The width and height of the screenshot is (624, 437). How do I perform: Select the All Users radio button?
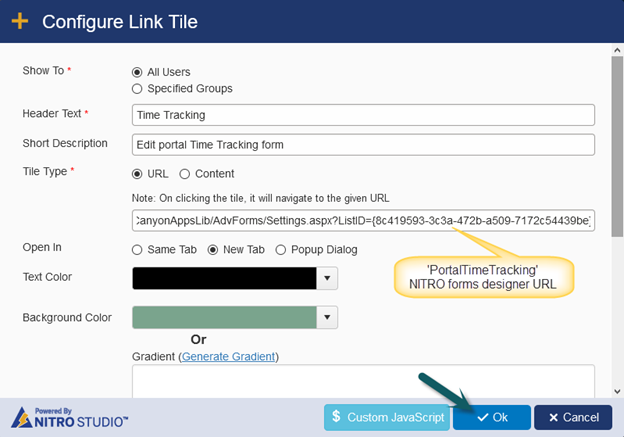click(x=137, y=72)
